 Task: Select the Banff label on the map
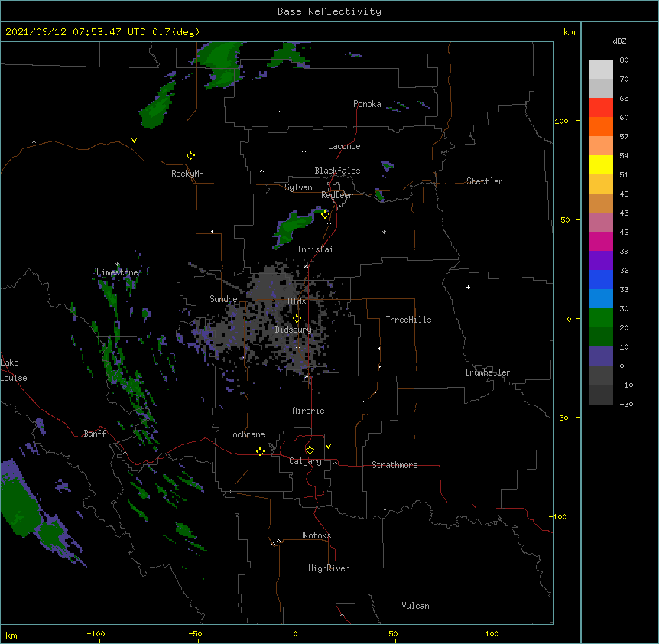pos(95,434)
